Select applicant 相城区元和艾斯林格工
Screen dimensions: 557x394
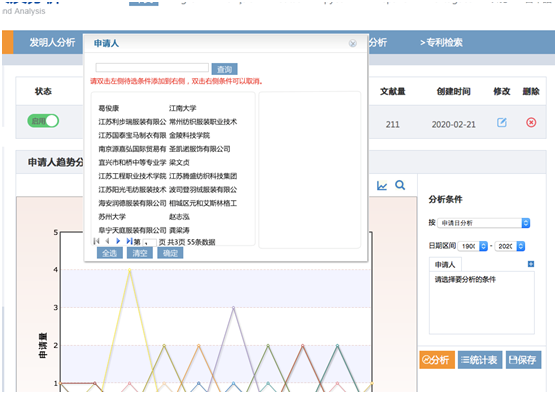[203, 203]
